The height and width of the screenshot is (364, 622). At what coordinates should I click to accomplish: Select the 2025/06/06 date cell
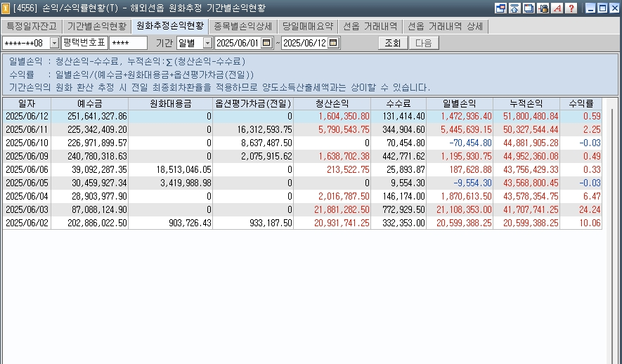tap(27, 170)
